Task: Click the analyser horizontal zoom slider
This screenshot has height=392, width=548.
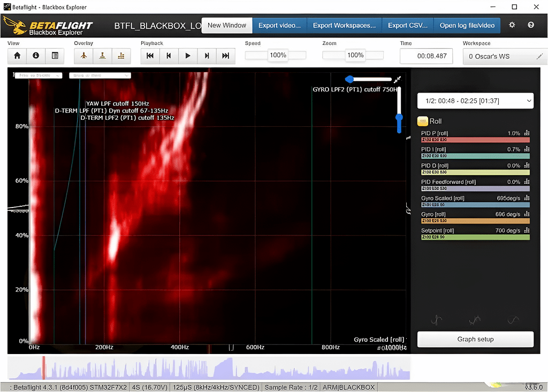Action: click(369, 79)
